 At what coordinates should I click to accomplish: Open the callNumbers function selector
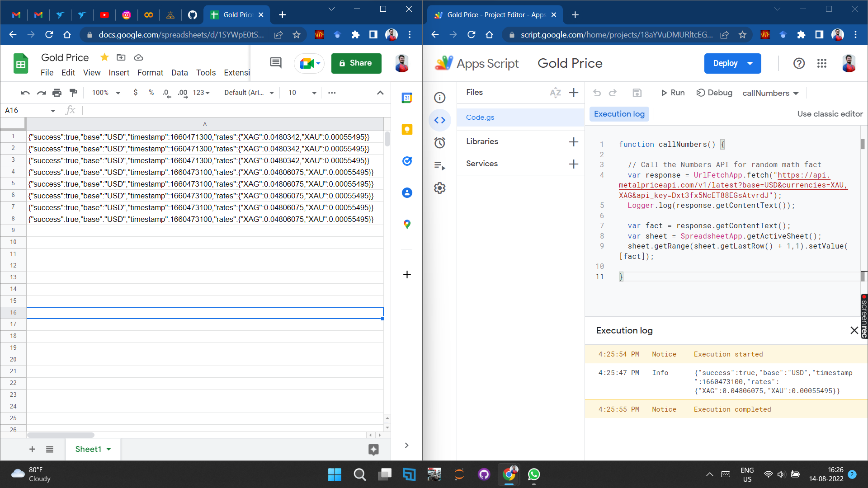point(771,93)
